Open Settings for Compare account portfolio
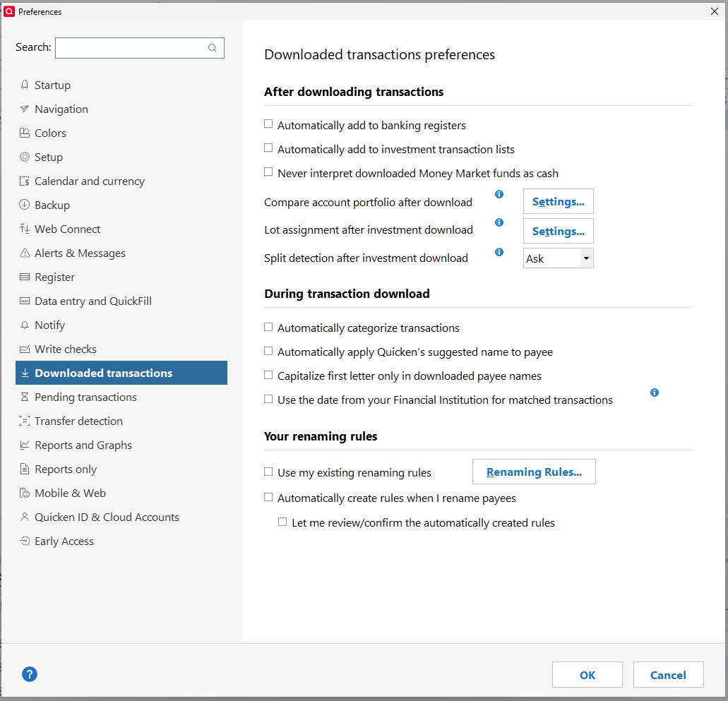Image resolution: width=728 pixels, height=701 pixels. coord(558,201)
